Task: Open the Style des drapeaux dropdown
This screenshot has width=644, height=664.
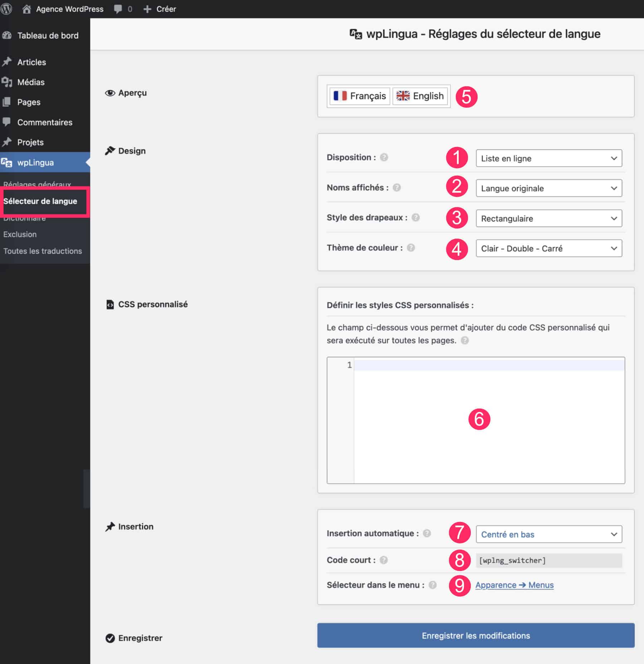Action: coord(549,218)
